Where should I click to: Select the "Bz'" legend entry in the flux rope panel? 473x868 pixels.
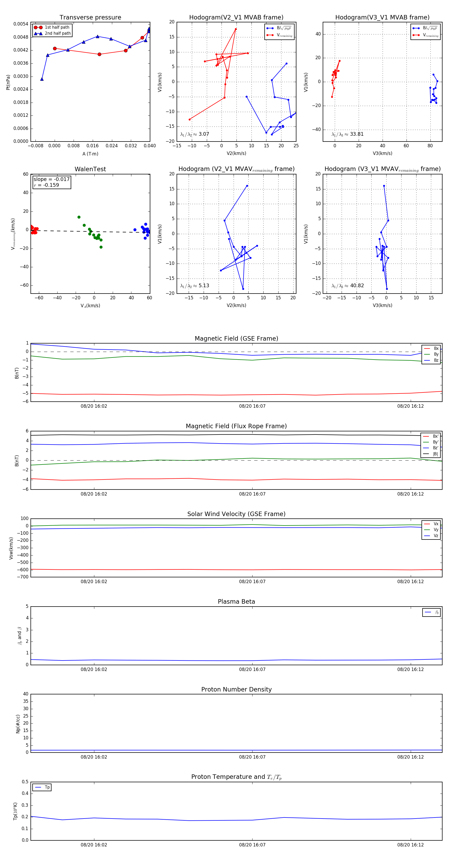pyautogui.click(x=431, y=448)
